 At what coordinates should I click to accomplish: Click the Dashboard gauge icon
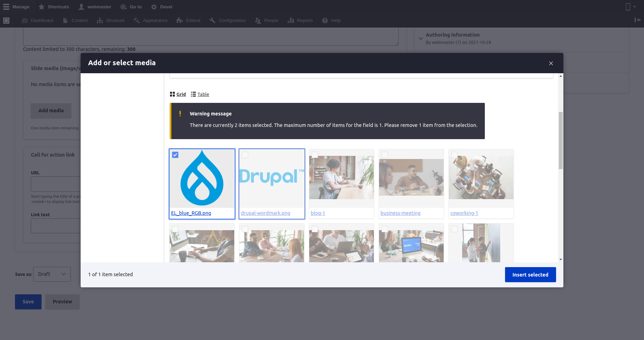pos(25,21)
